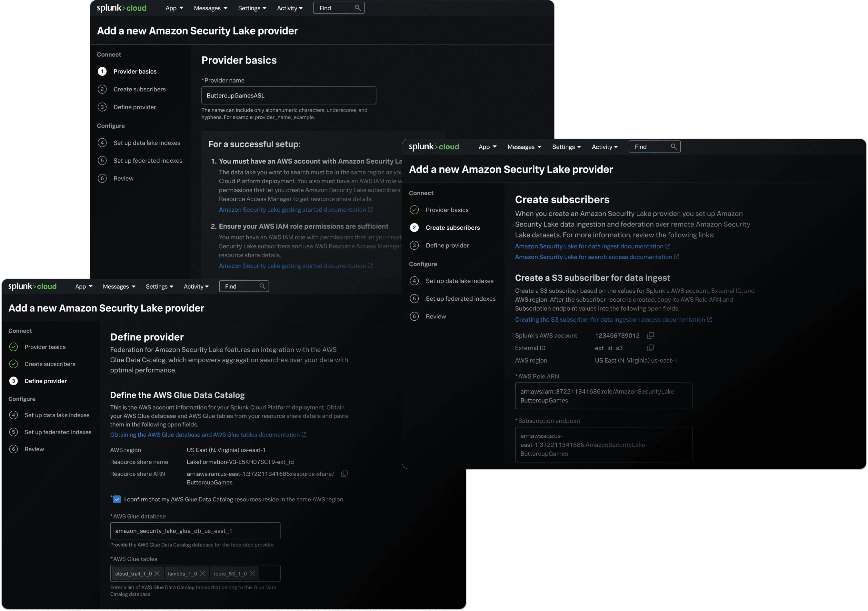Open App dropdown in top window
Image resolution: width=868 pixels, height=611 pixels.
(174, 8)
